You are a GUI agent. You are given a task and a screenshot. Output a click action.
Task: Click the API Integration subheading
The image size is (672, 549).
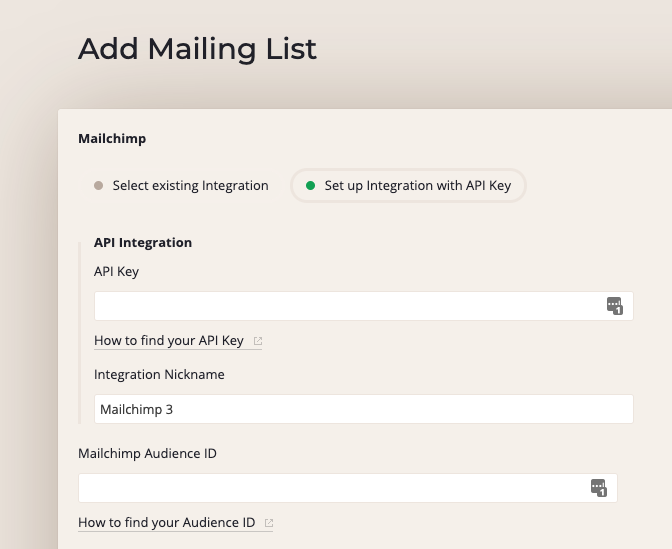click(143, 242)
